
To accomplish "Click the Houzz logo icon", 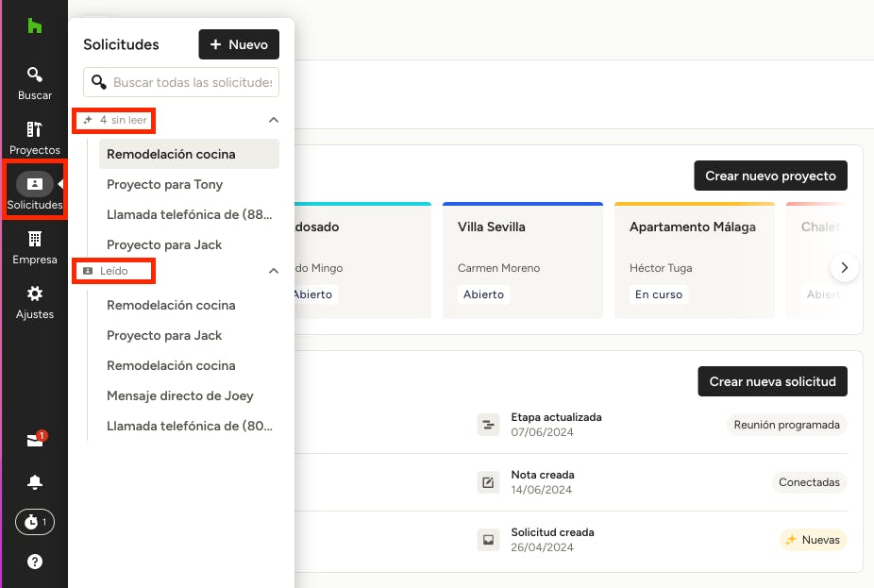I will pyautogui.click(x=34, y=26).
